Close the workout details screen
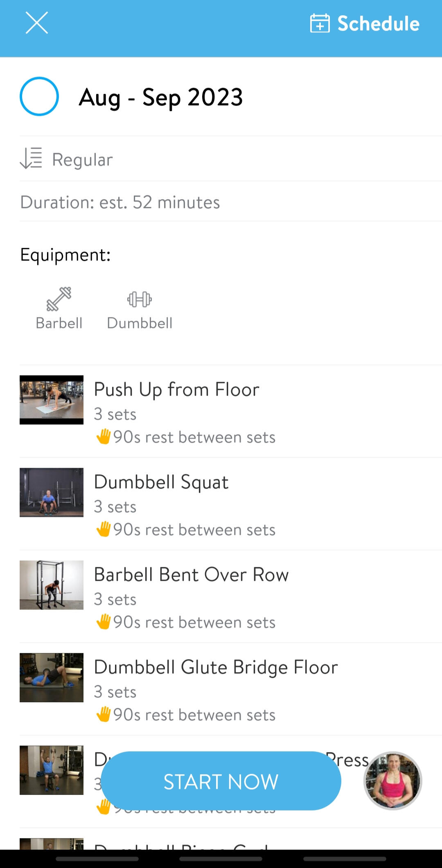 (x=37, y=23)
